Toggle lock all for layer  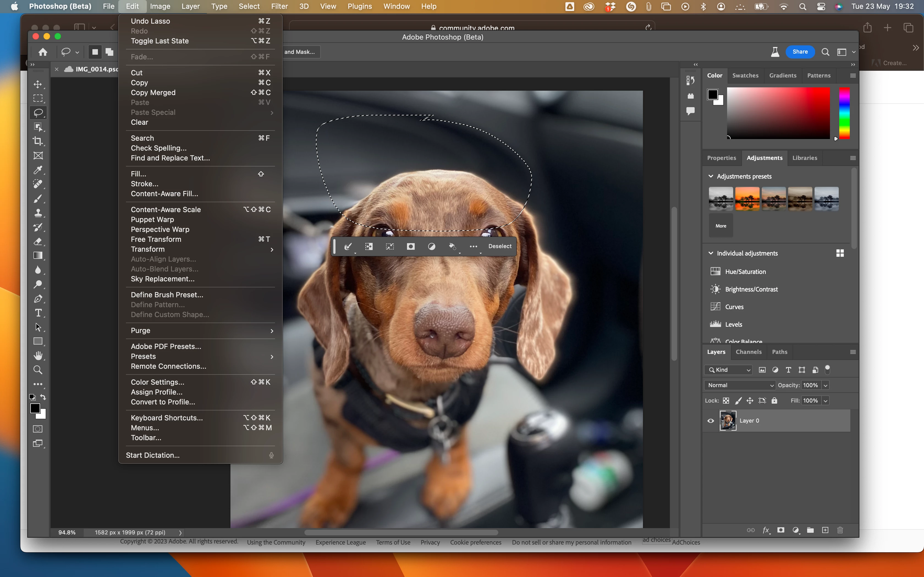(774, 400)
